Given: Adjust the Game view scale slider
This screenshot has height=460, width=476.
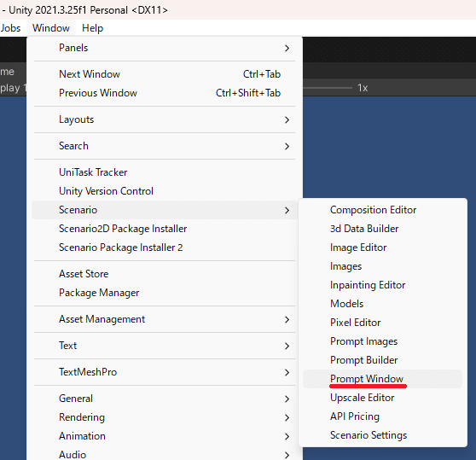Looking at the screenshot, I should [x=328, y=88].
